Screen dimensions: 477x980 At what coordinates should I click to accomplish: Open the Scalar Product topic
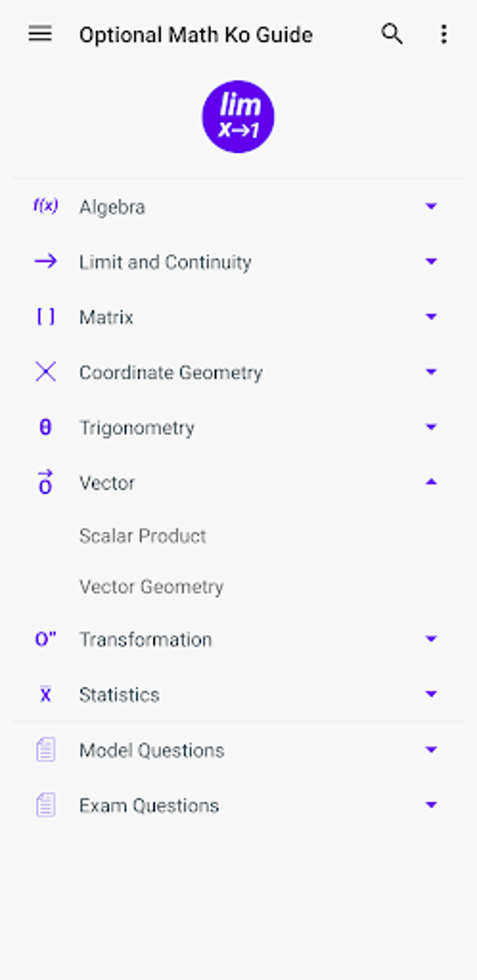(143, 536)
